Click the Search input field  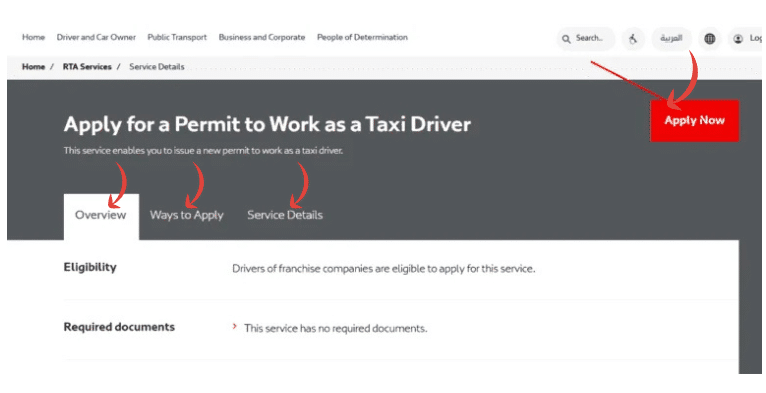click(x=586, y=39)
